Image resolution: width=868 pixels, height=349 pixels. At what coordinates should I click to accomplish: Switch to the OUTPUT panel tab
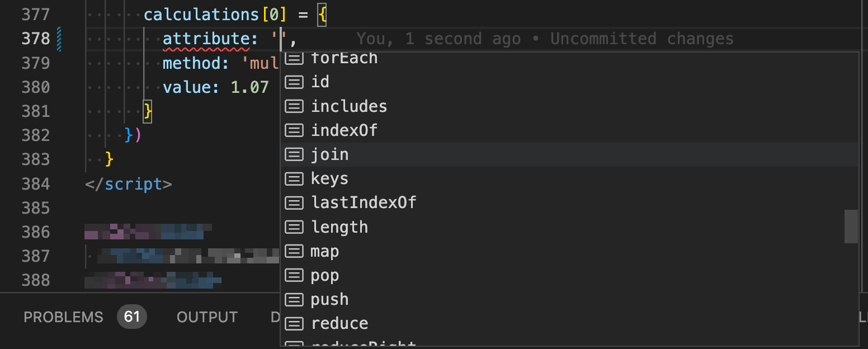click(x=207, y=317)
